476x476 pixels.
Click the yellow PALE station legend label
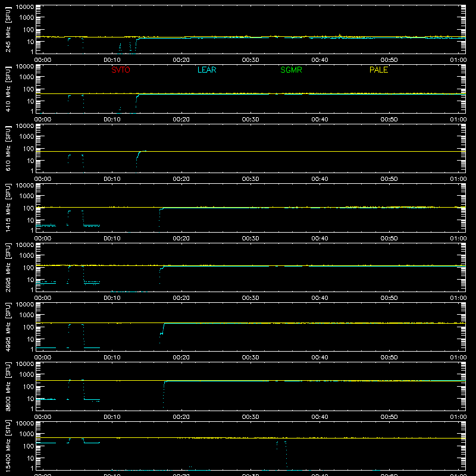tap(378, 70)
